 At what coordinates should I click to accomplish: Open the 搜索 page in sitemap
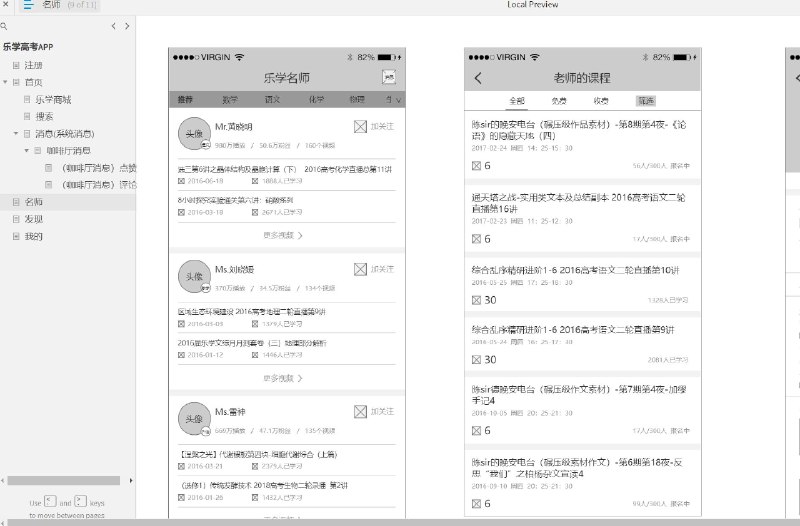[44, 116]
